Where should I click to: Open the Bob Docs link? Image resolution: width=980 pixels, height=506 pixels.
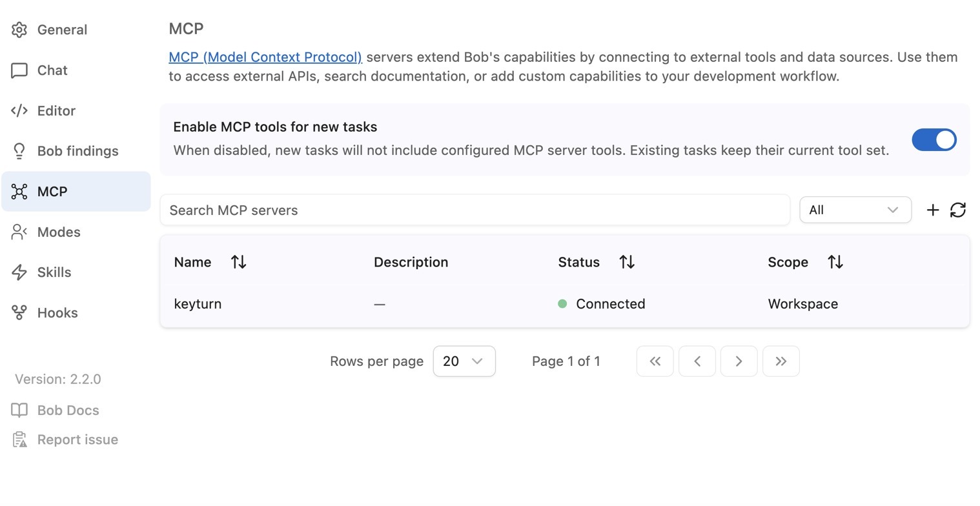click(68, 410)
